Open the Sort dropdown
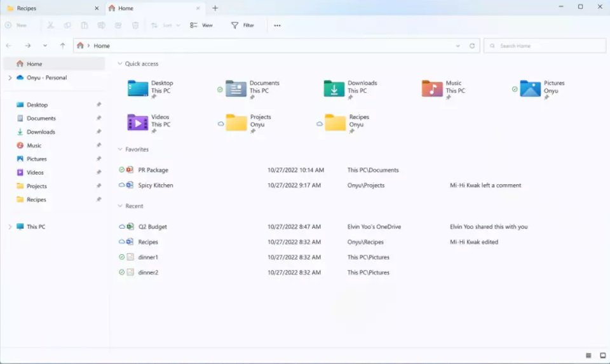 click(165, 25)
